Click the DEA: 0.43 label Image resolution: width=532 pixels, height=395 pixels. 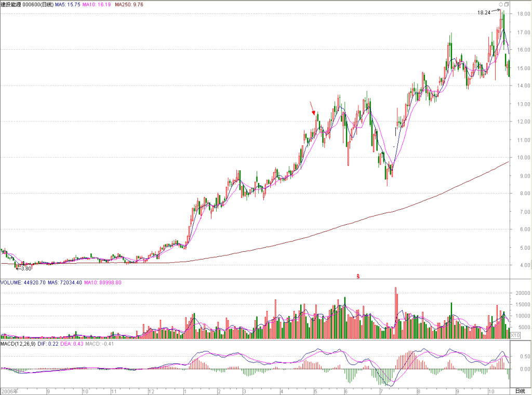coord(72,344)
